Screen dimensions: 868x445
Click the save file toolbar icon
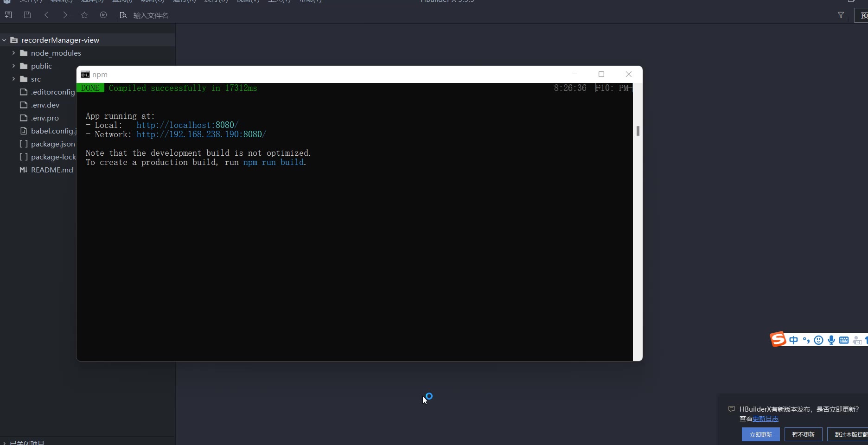(27, 15)
